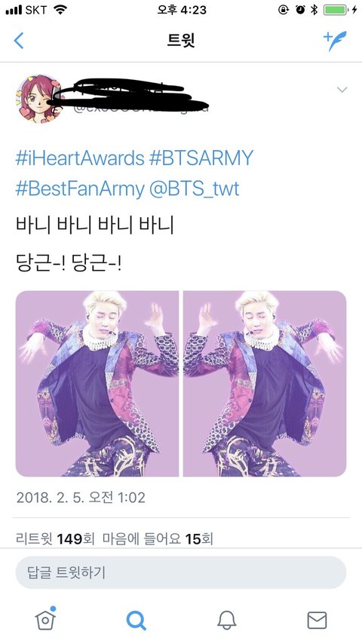Viewport: 362px width, 644px height.
Task: Open the Search tab magnifier icon
Action: click(136, 620)
